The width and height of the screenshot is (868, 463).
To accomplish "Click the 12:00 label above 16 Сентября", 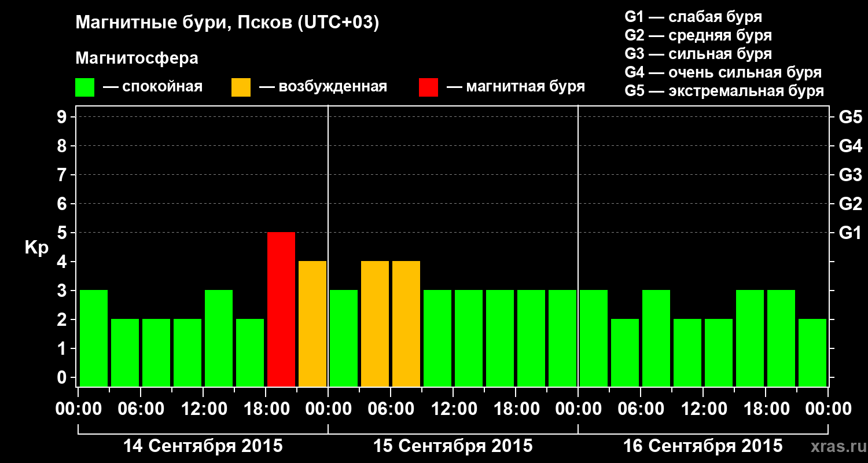I will coord(703,409).
